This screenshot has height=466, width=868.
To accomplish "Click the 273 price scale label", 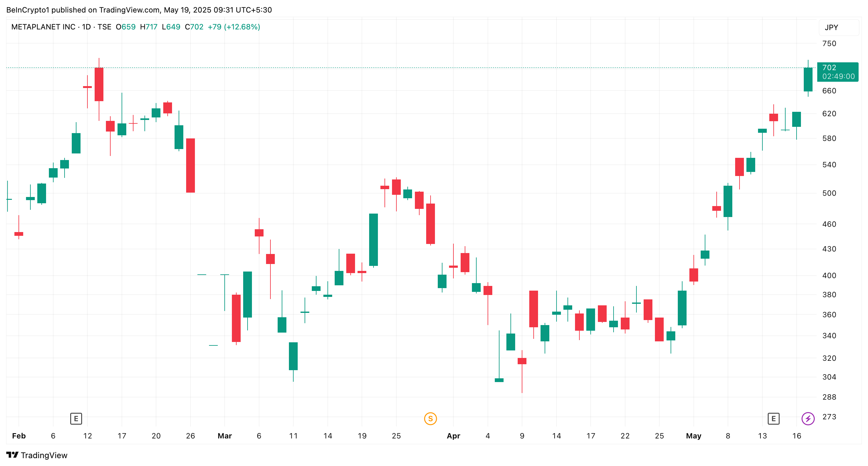I will (829, 417).
